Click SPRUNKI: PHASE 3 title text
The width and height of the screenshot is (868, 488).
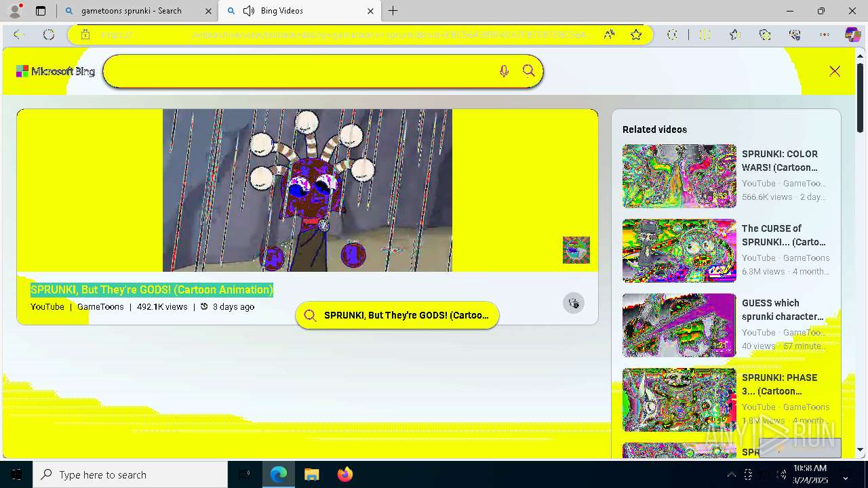coord(780,384)
